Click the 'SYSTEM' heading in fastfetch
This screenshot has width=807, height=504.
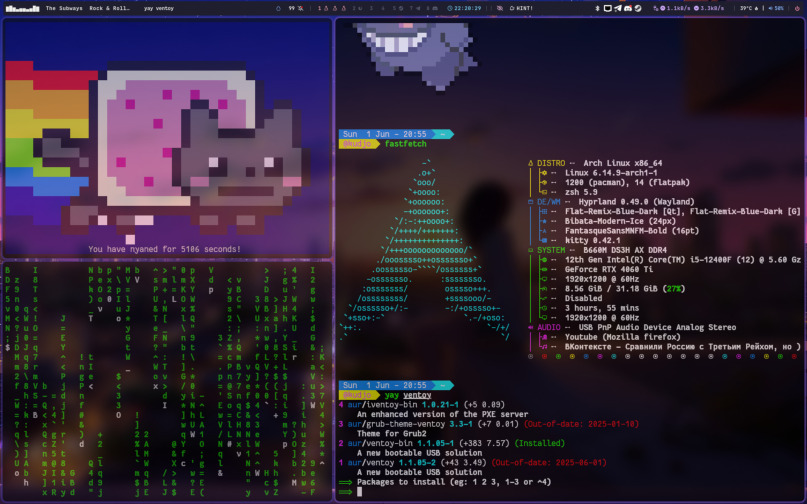551,250
